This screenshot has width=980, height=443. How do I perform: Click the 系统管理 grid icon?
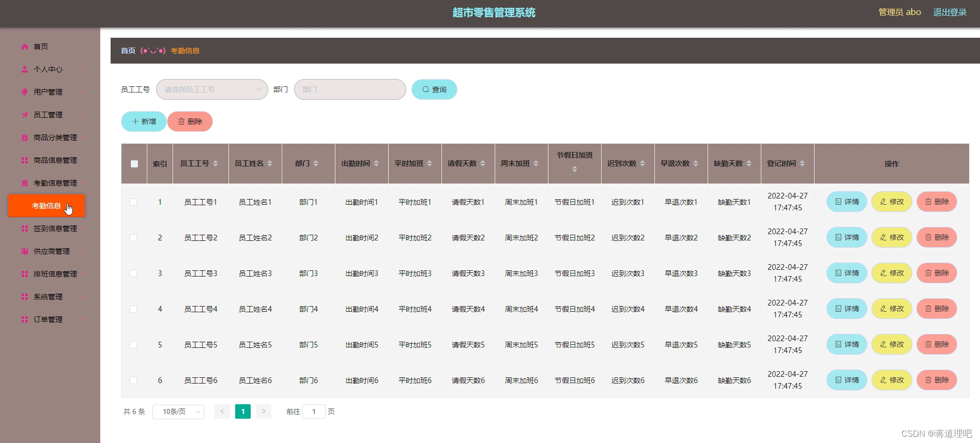tap(24, 297)
